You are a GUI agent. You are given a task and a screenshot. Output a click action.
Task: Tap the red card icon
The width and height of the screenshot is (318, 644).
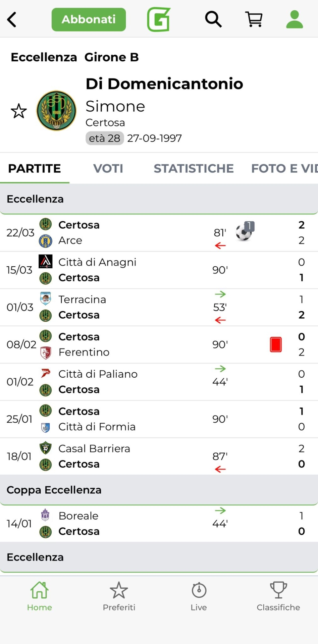[276, 344]
